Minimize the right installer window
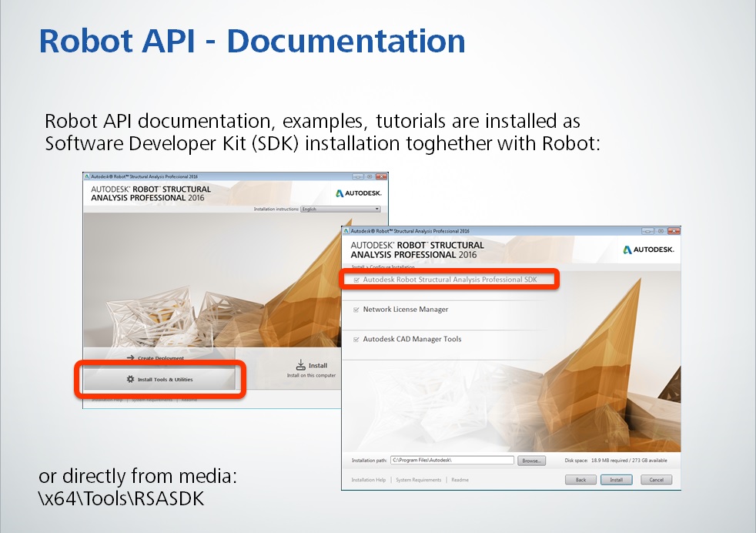The height and width of the screenshot is (533, 756). (648, 231)
